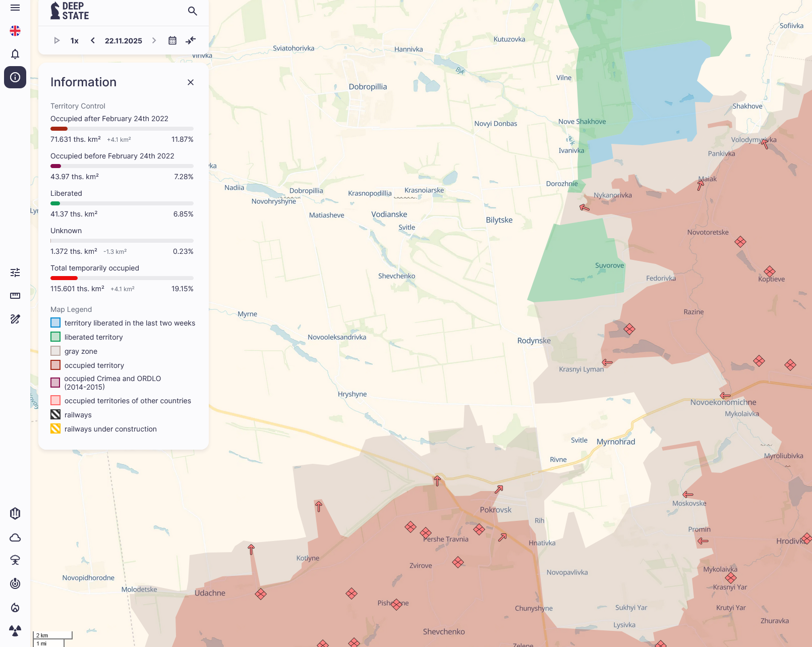Viewport: 812px width, 647px height.
Task: Toggle the cloud weather layer
Action: [15, 537]
